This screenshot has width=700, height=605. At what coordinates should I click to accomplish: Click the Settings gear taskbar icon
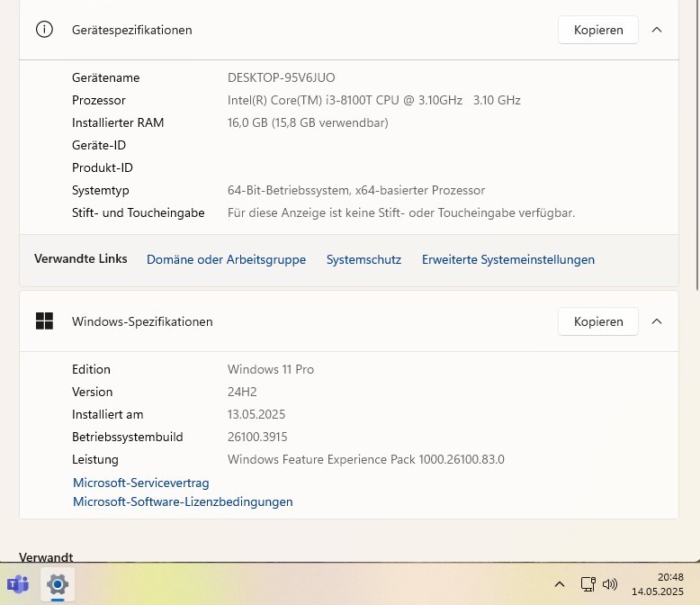click(58, 583)
